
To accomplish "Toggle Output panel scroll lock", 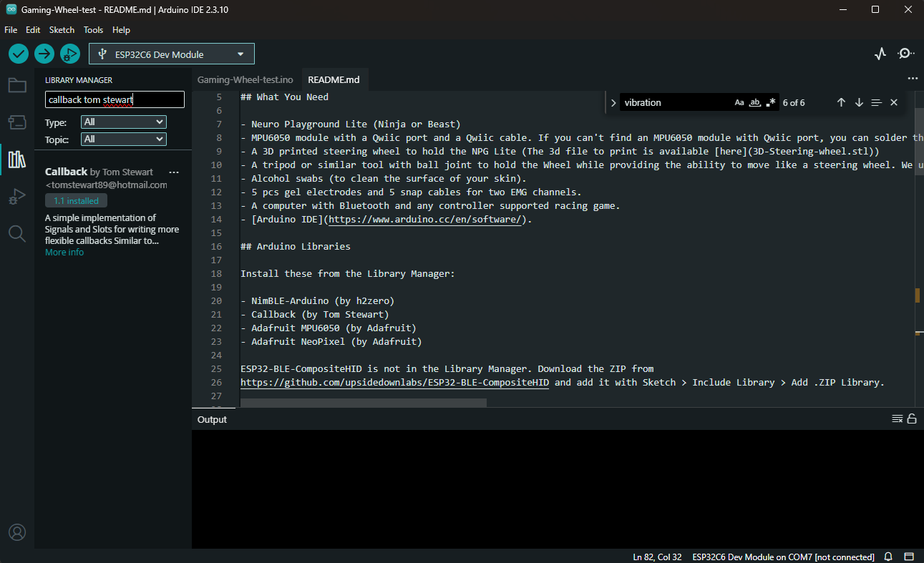I will click(912, 419).
